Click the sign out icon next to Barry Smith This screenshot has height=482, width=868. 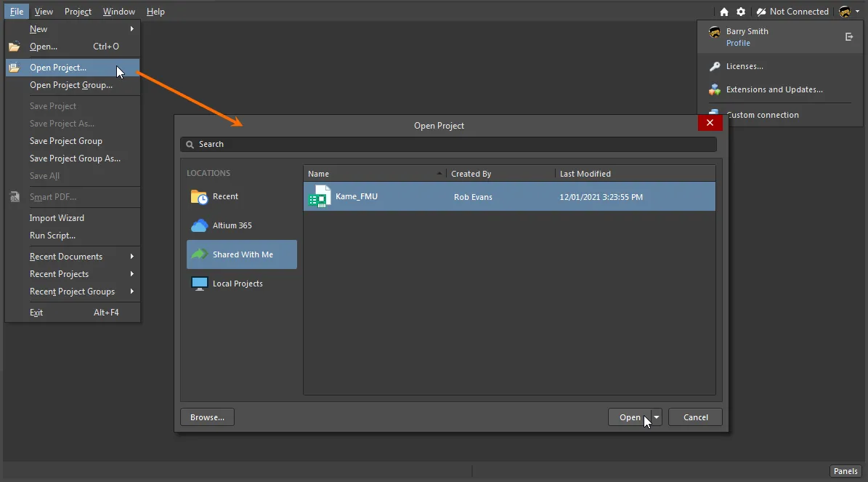pyautogui.click(x=849, y=37)
